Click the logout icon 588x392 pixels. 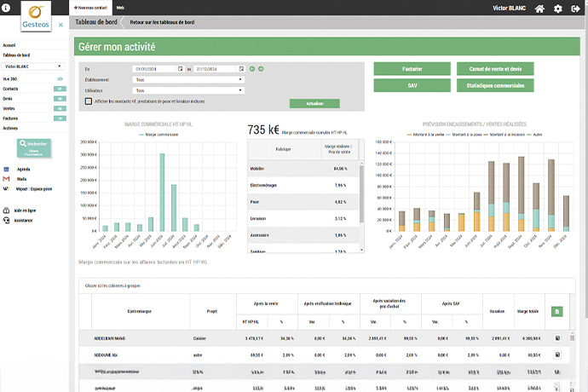pos(576,9)
